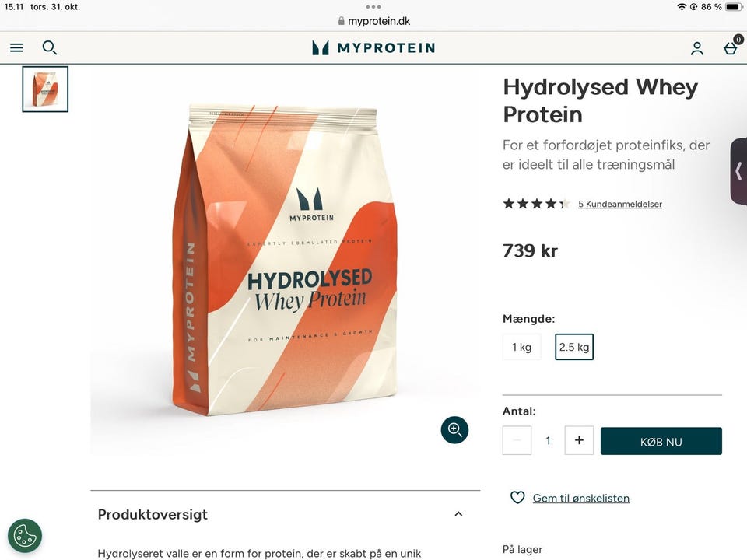Click the quantity number field
This screenshot has width=747, height=560.
point(548,440)
